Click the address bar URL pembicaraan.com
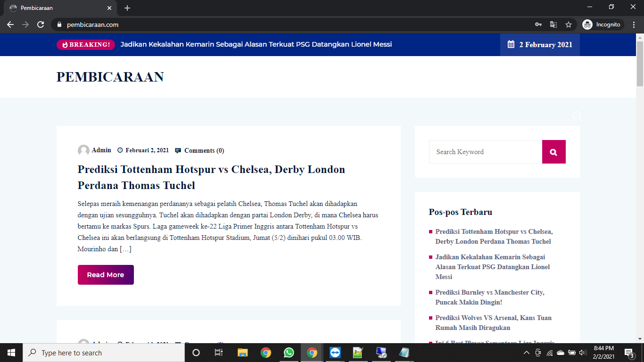The image size is (644, 362). (x=92, y=25)
